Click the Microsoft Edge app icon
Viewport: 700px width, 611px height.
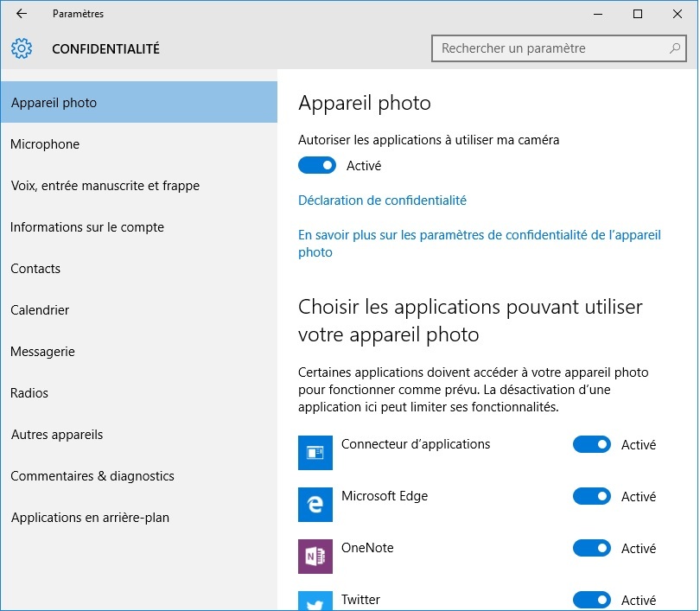point(315,505)
